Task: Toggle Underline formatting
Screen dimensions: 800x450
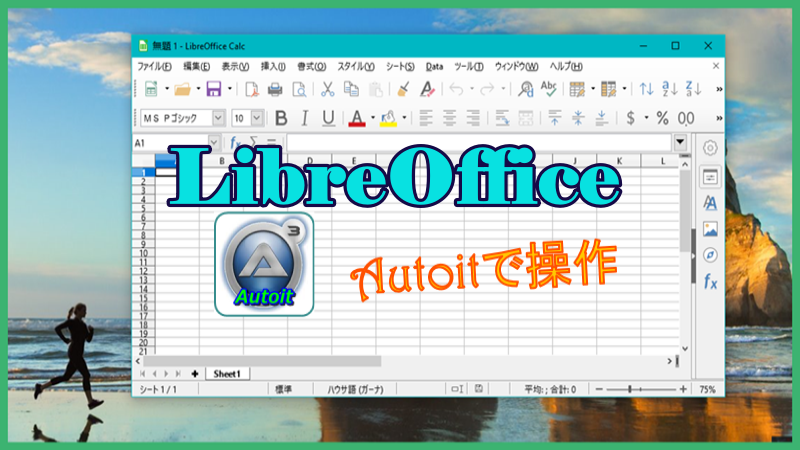Action: (328, 118)
